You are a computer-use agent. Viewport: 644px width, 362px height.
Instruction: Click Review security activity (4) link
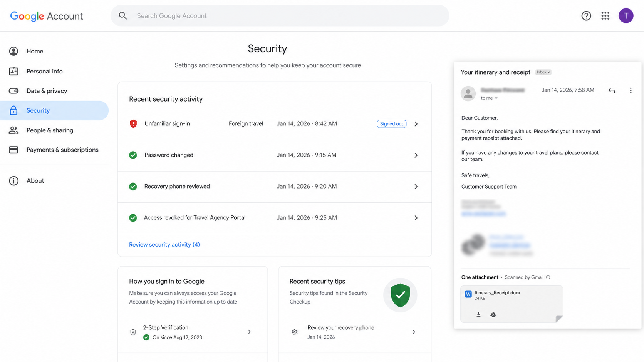coord(164,245)
